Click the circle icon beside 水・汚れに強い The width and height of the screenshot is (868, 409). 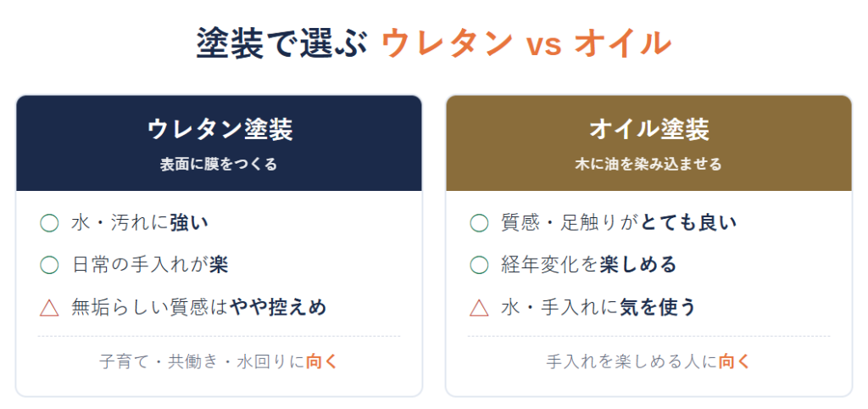(x=49, y=223)
